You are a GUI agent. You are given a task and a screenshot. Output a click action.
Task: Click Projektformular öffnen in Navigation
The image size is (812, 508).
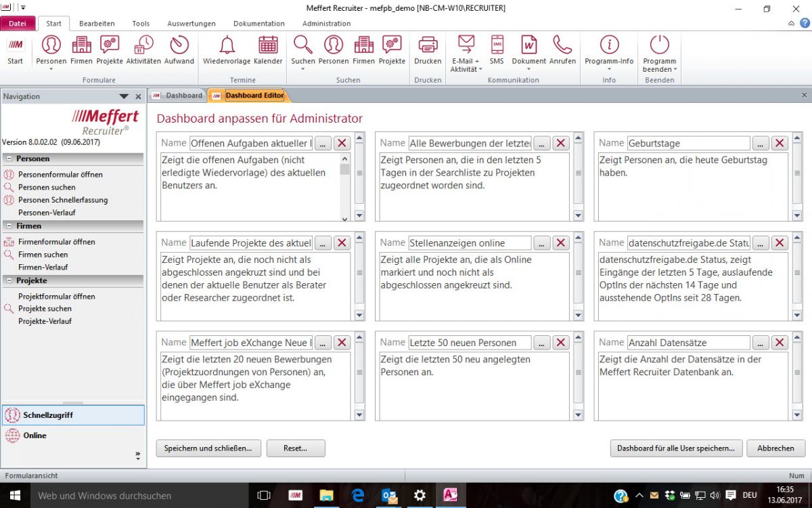tap(56, 296)
